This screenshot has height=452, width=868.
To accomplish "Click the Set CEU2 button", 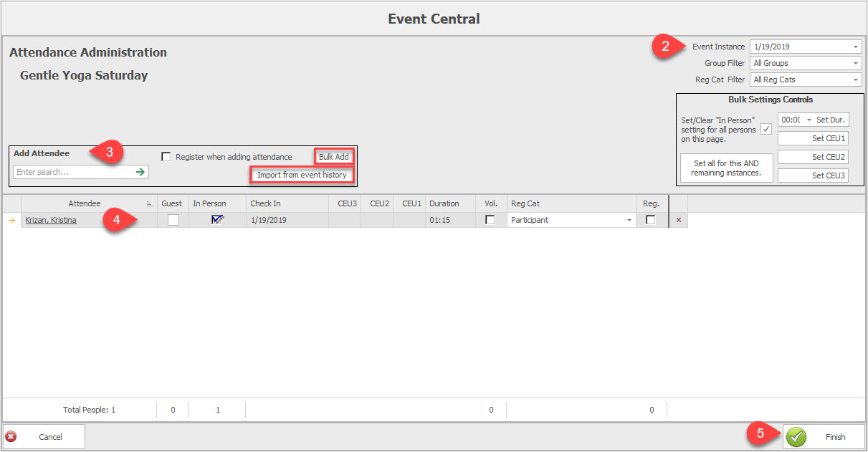I will coord(813,157).
